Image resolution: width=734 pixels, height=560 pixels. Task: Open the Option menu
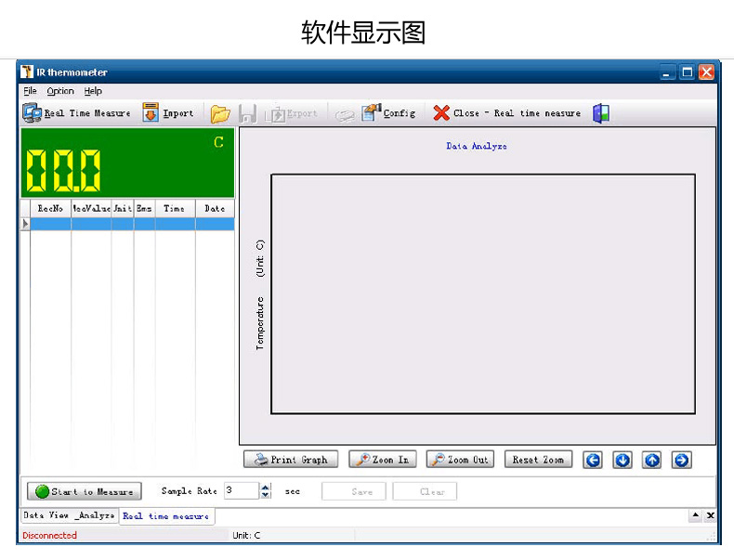(60, 91)
